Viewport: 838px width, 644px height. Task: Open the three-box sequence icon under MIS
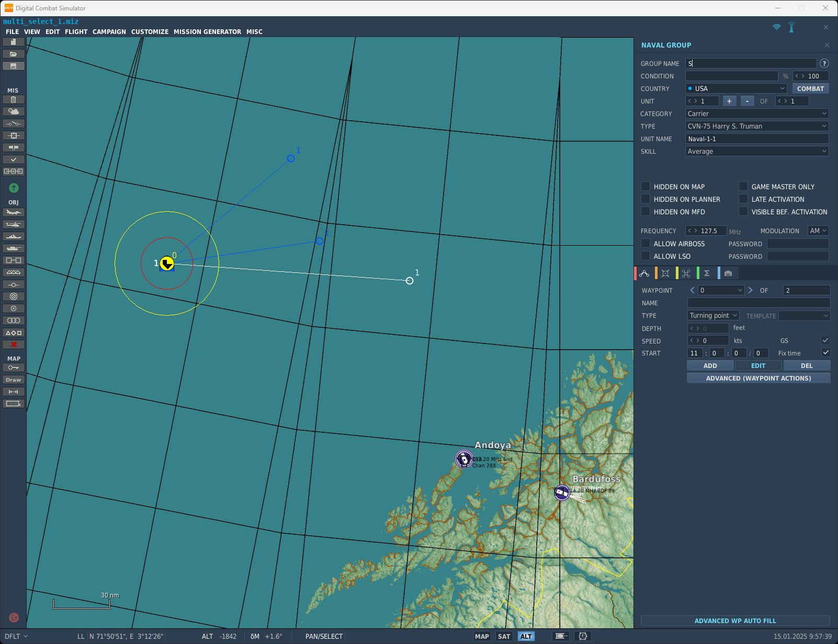(14, 171)
